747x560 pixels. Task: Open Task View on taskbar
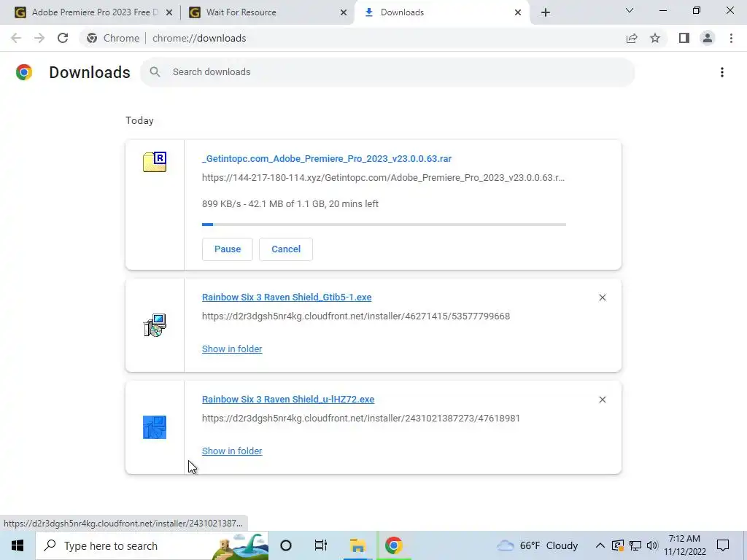point(321,545)
